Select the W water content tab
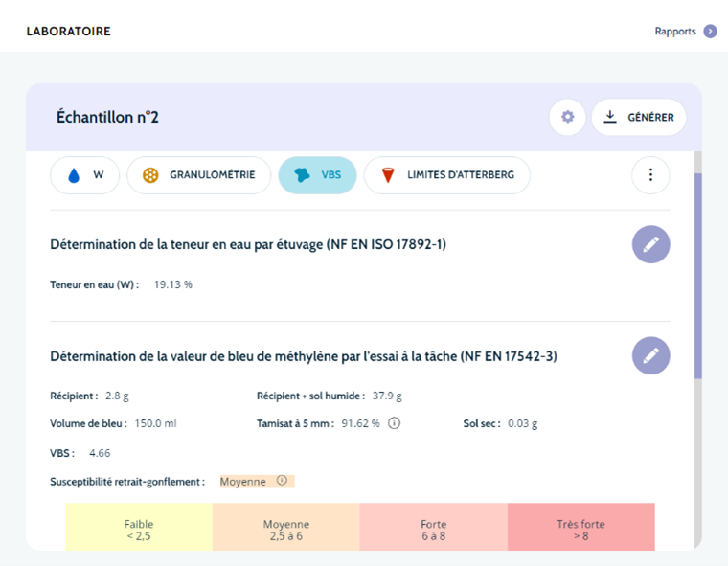This screenshot has height=566, width=728. pos(85,175)
